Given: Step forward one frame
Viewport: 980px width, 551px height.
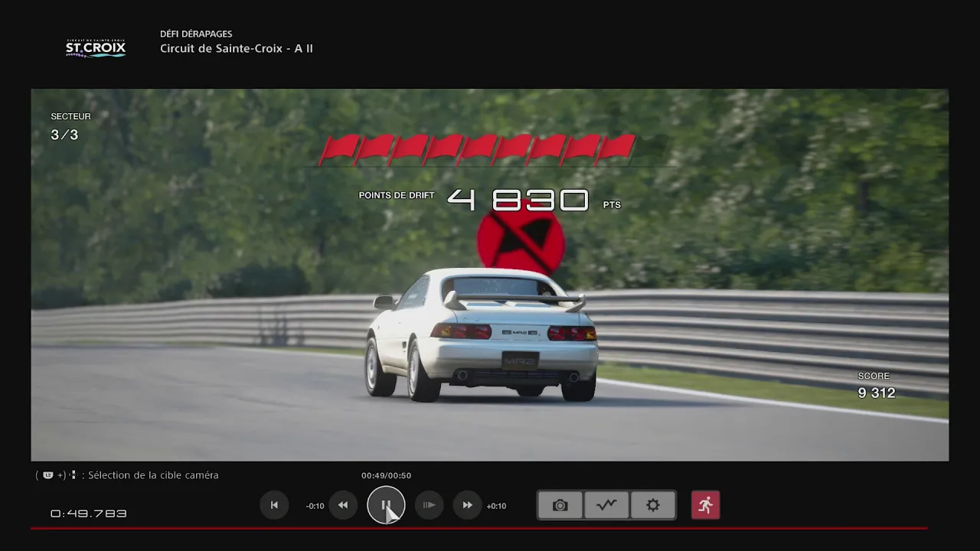Looking at the screenshot, I should 429,505.
